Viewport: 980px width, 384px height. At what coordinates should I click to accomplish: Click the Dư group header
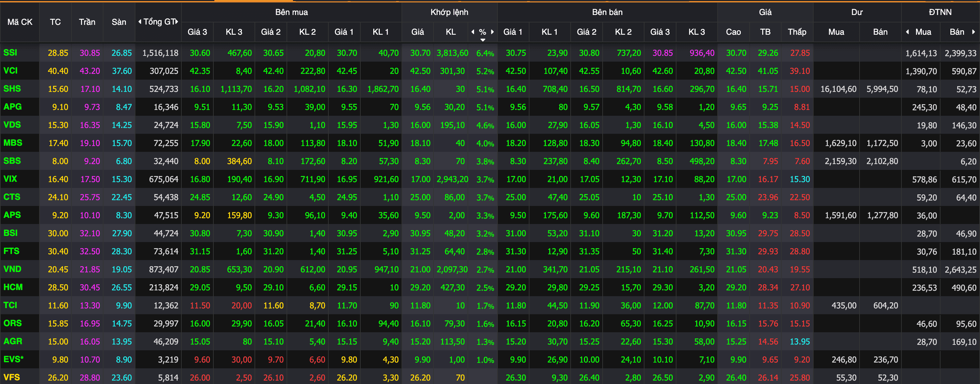tap(857, 12)
